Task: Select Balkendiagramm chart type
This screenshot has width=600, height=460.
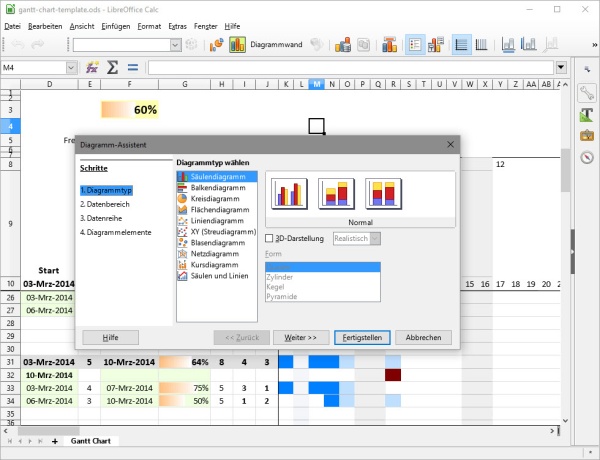Action: 217,188
